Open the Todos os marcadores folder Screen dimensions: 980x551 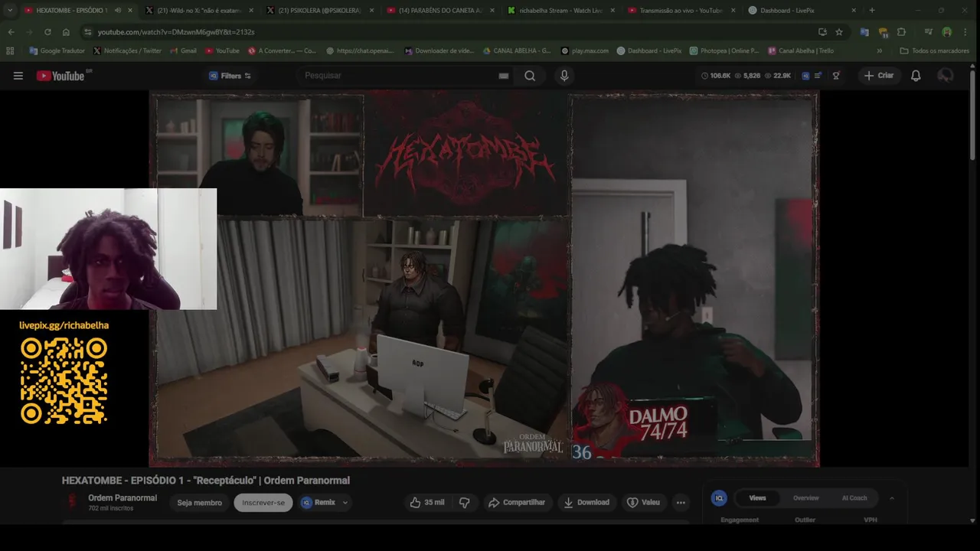(x=934, y=51)
